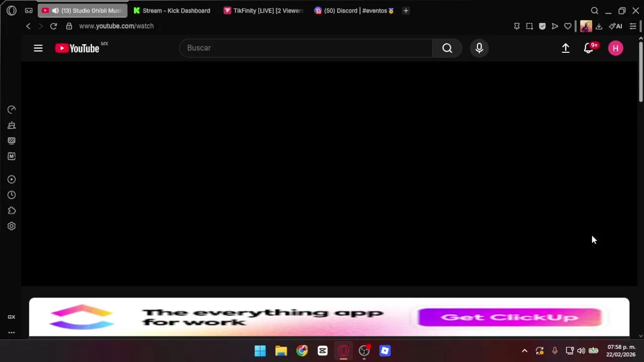This screenshot has height=362, width=644.
Task: Open Roblox from the taskbar
Action: coord(385,351)
